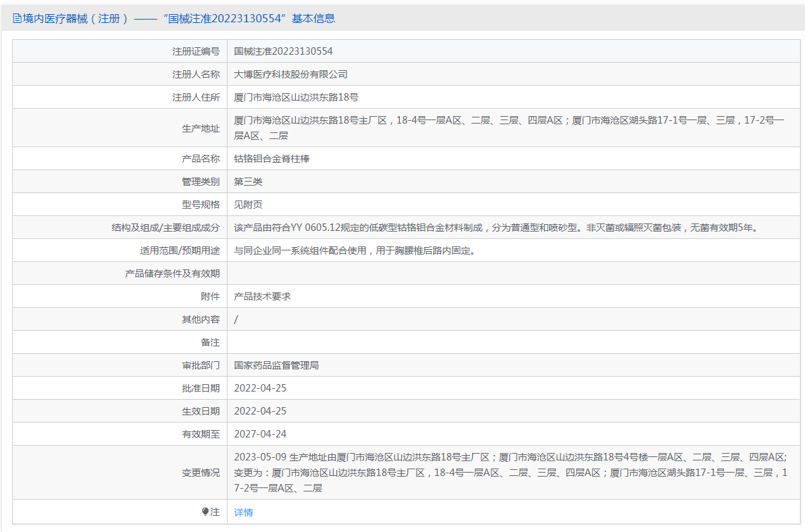
Task: Click the 其他内容 label
Action: point(201,319)
